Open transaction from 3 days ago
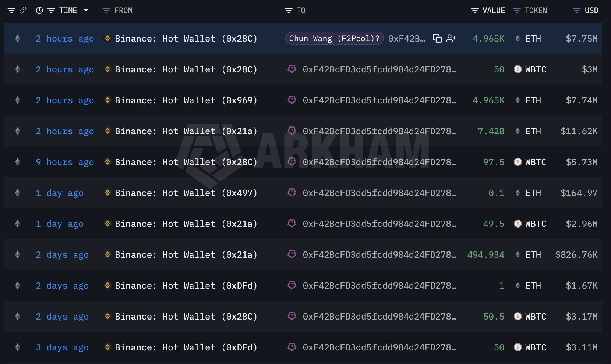This screenshot has height=364, width=611. tap(62, 347)
